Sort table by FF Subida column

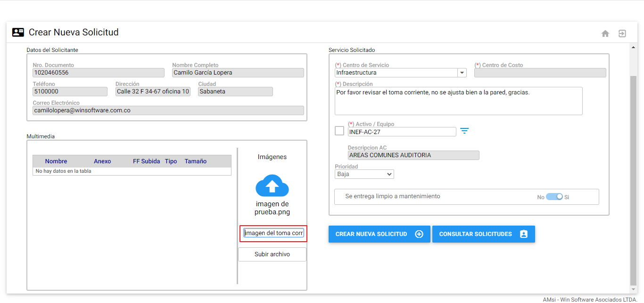(x=147, y=161)
